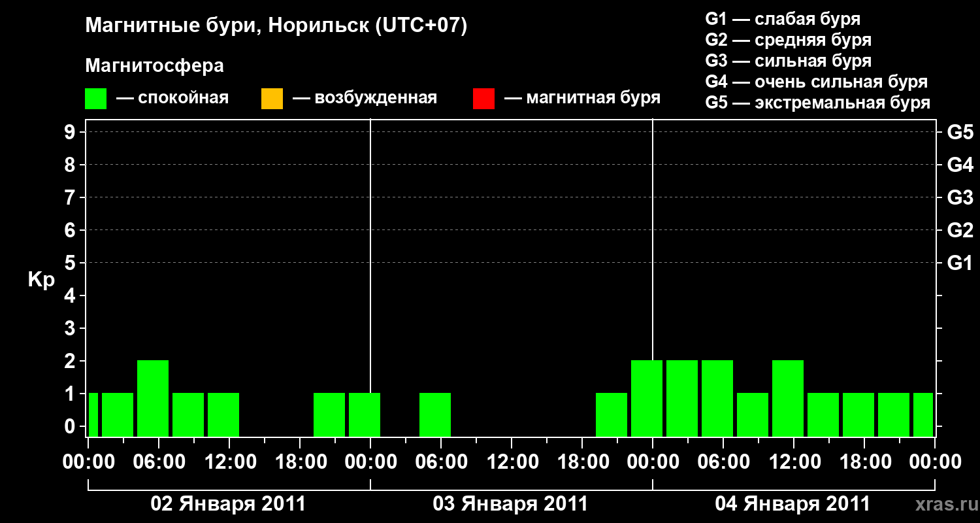Click the 'Магнитосфера' heading

pos(155,66)
